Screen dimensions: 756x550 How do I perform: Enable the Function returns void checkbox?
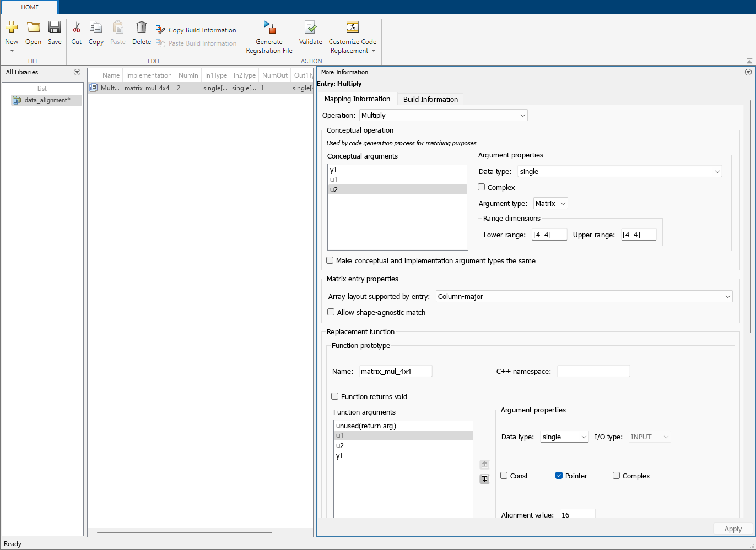pyautogui.click(x=335, y=396)
